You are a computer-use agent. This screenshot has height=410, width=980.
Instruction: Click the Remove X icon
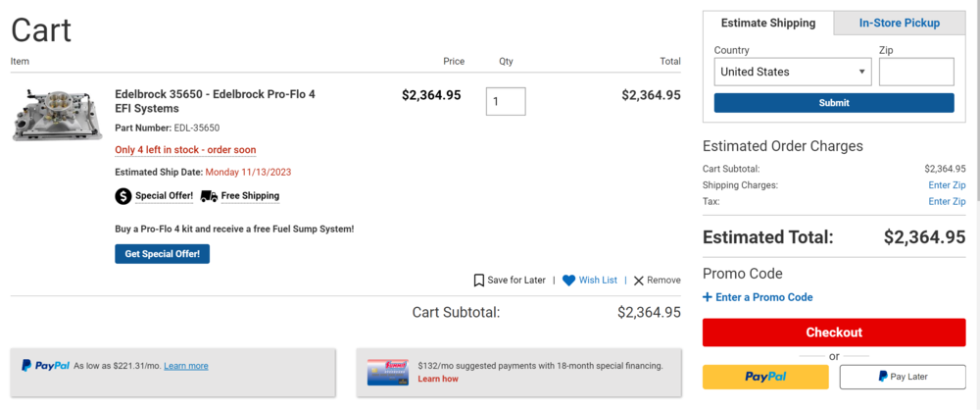[639, 281]
